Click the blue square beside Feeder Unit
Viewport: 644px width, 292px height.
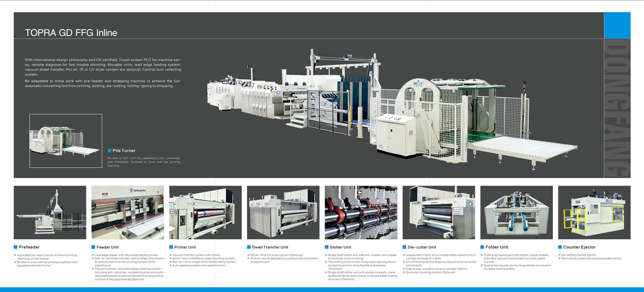[93, 247]
